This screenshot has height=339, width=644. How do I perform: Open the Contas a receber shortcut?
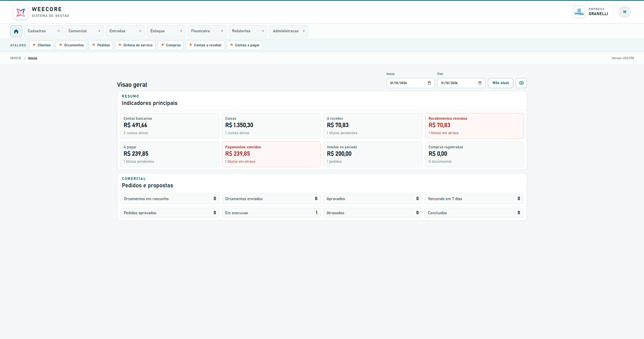point(205,45)
